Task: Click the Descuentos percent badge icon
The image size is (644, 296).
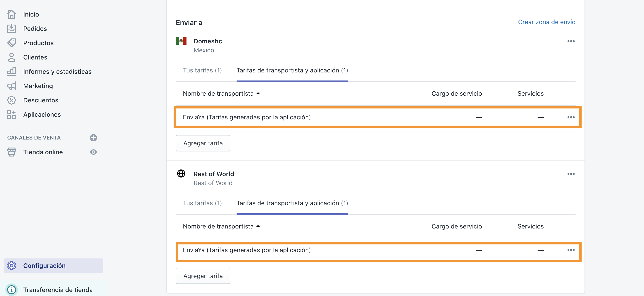Action: [11, 100]
